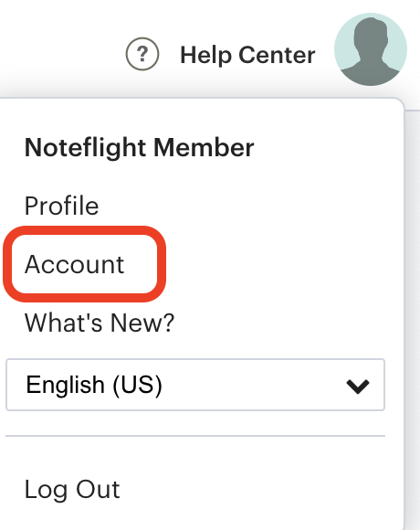Click the Account item highlighted in red
Screen dimensions: 420x530
click(75, 264)
